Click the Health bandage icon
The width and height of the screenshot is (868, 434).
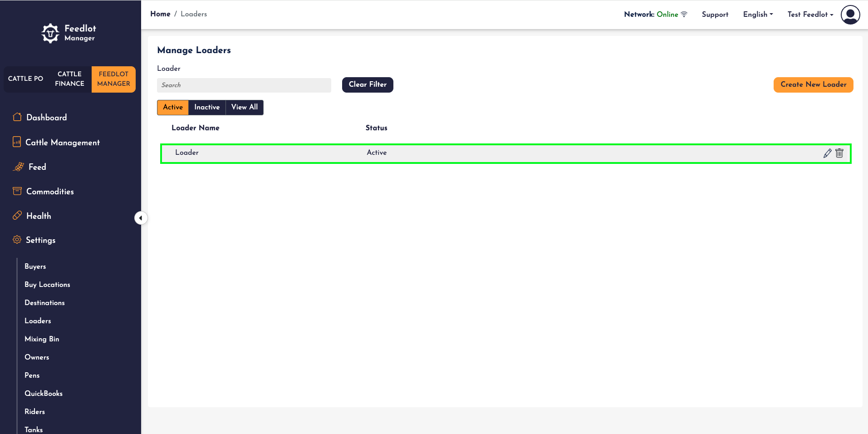click(17, 216)
